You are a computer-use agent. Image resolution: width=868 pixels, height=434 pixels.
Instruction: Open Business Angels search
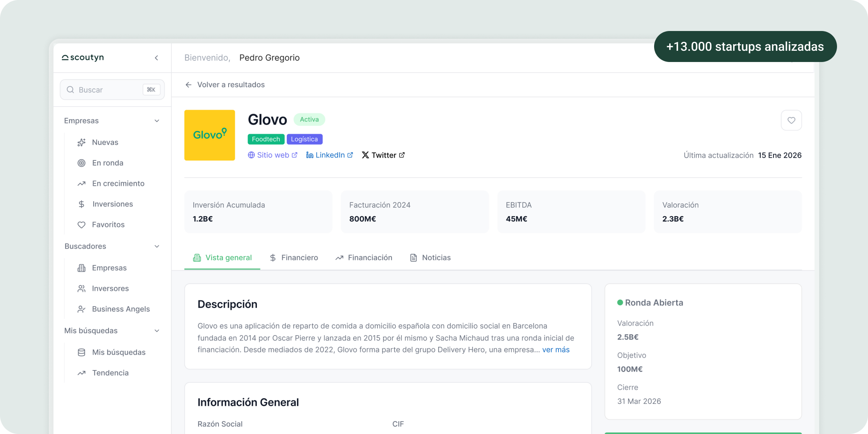pyautogui.click(x=114, y=309)
